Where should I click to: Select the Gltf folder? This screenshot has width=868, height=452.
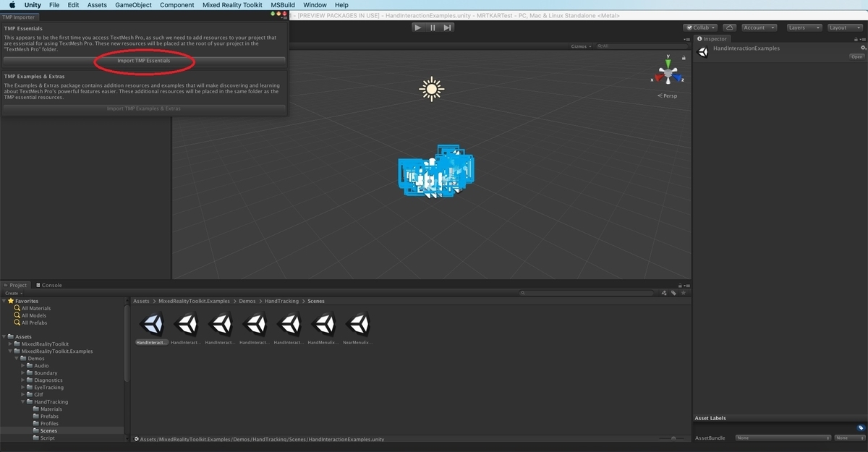coord(38,394)
